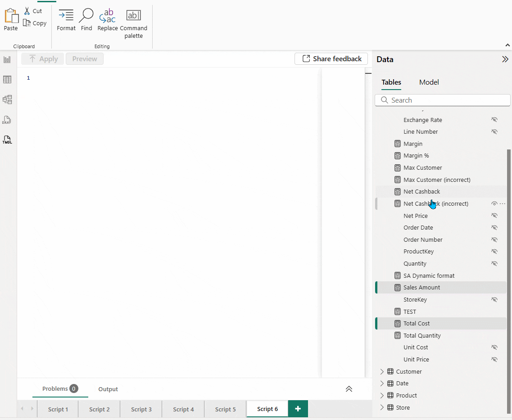Toggle visibility of Quantity column
The width and height of the screenshot is (512, 420).
tap(494, 263)
